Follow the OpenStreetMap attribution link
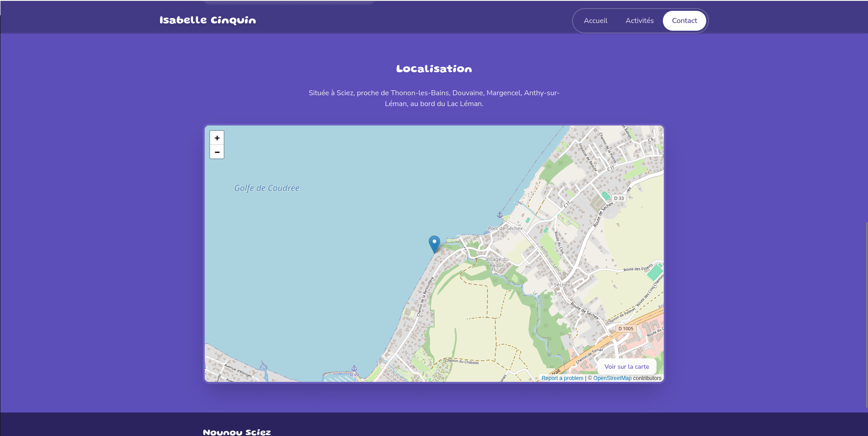Screen dimensions: 868x436 612,378
